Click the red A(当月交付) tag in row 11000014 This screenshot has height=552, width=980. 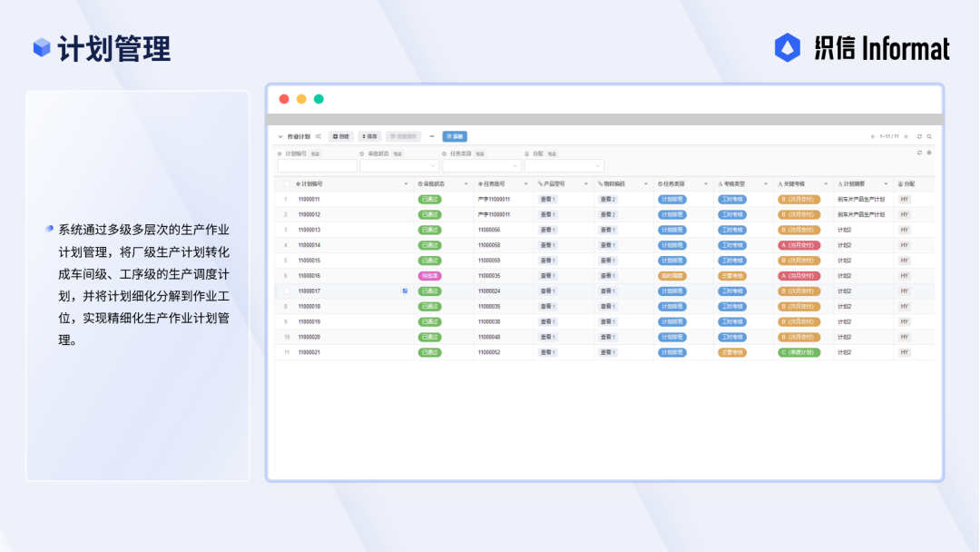click(x=799, y=245)
